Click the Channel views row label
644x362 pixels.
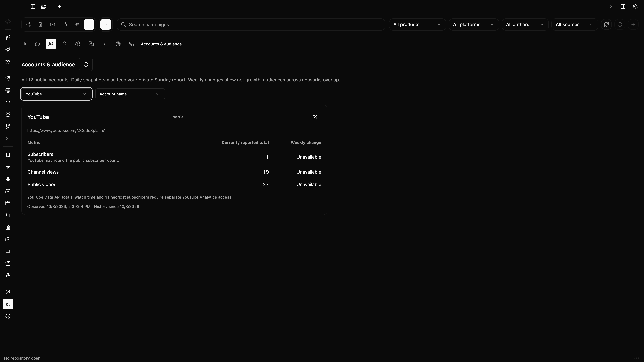tap(43, 172)
